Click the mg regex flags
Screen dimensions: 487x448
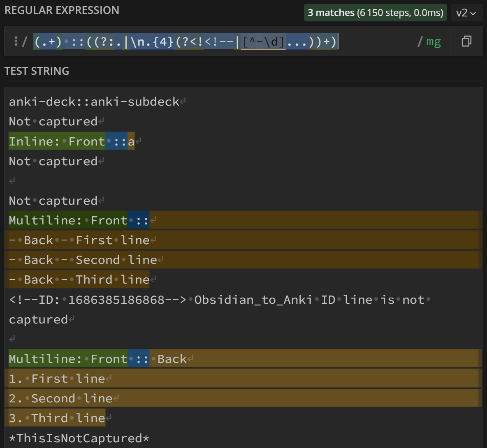(x=434, y=42)
